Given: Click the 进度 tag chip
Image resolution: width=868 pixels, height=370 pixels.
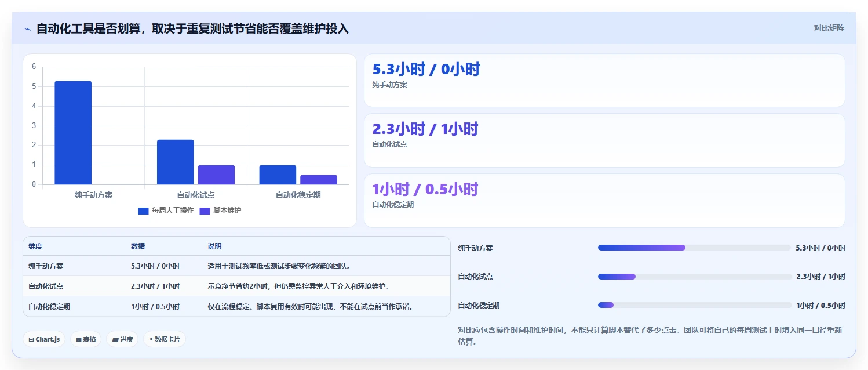Looking at the screenshot, I should point(122,339).
